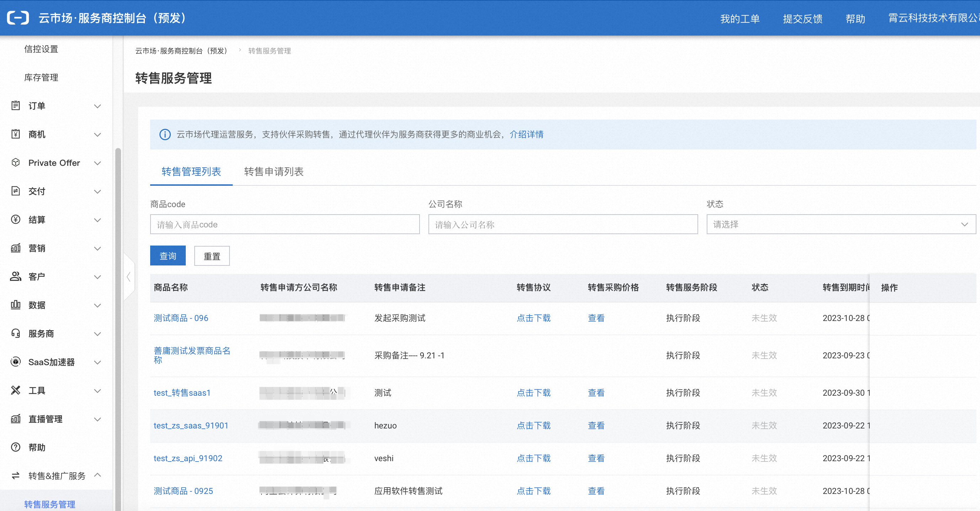Image resolution: width=980 pixels, height=511 pixels.
Task: Open the 状态 请选择 dropdown
Action: point(841,225)
